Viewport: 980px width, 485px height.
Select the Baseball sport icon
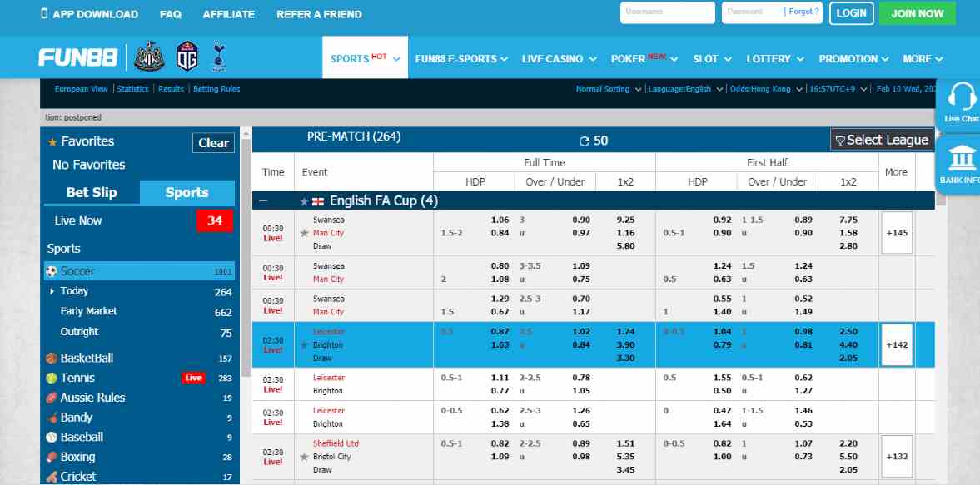(x=52, y=438)
